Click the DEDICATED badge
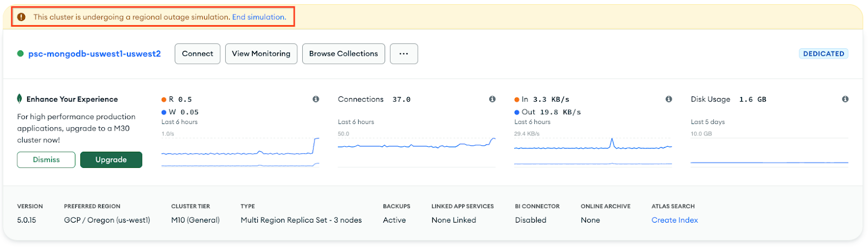Image resolution: width=868 pixels, height=247 pixels. coord(823,54)
